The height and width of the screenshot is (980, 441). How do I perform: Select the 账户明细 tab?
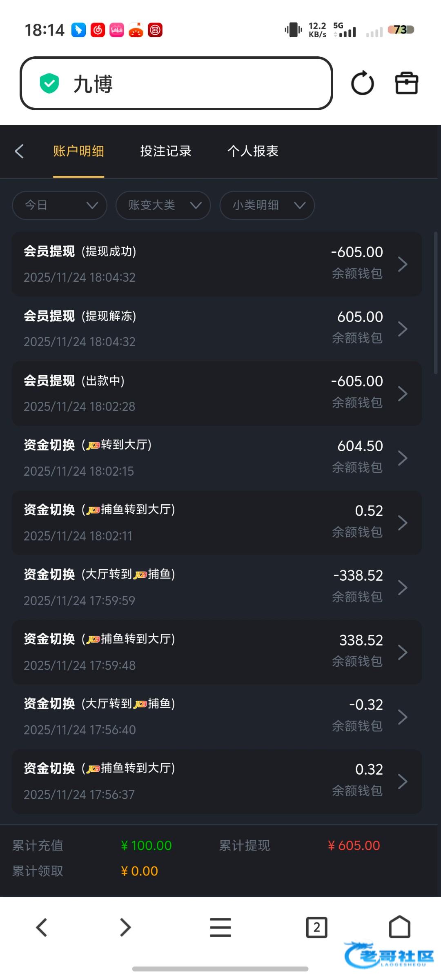click(78, 151)
